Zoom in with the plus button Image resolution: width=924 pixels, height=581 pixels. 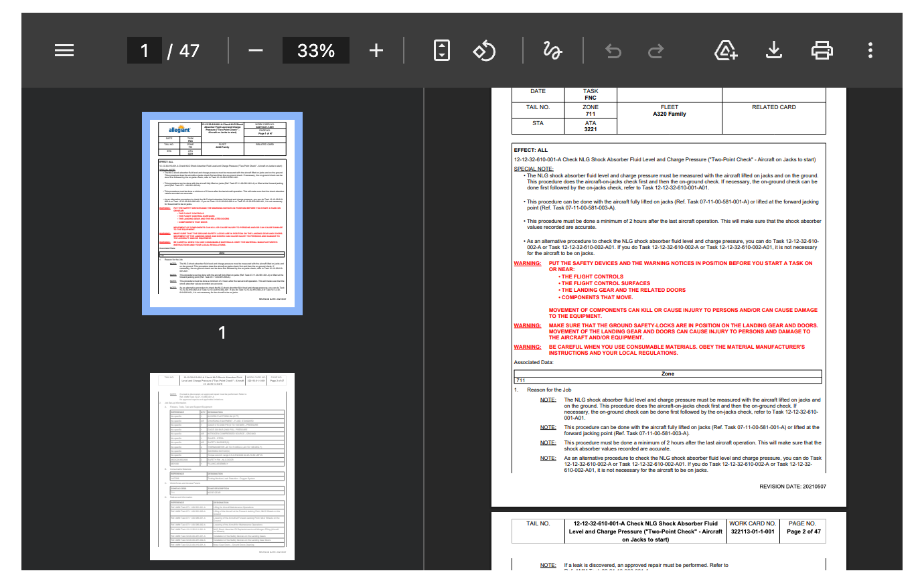tap(376, 50)
